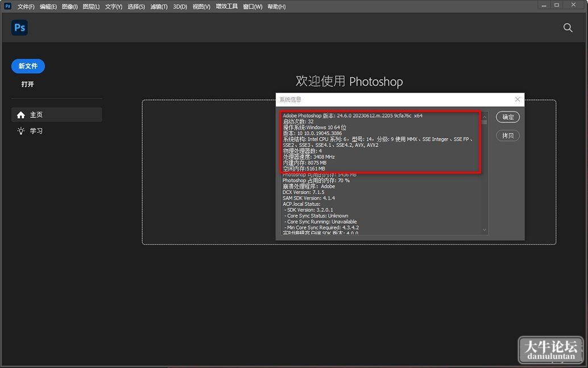Click the 'SAM SDK Version: 4.1.4' line
This screenshot has width=588, height=368.
[x=309, y=198]
